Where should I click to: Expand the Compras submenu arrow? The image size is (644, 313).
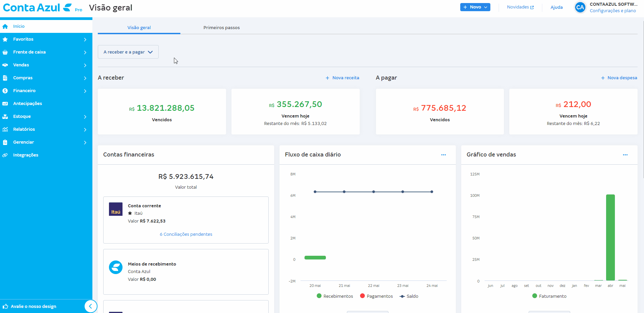[x=85, y=78]
